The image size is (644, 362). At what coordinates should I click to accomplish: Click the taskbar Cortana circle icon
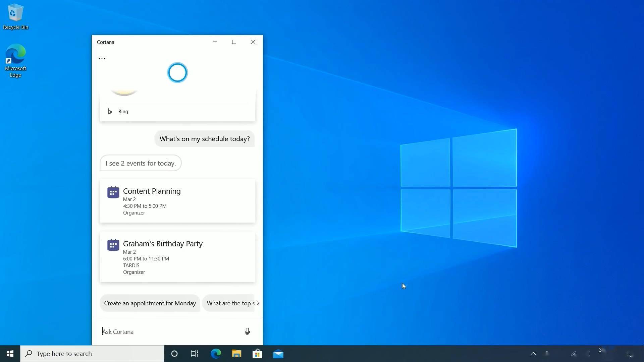[x=174, y=354]
